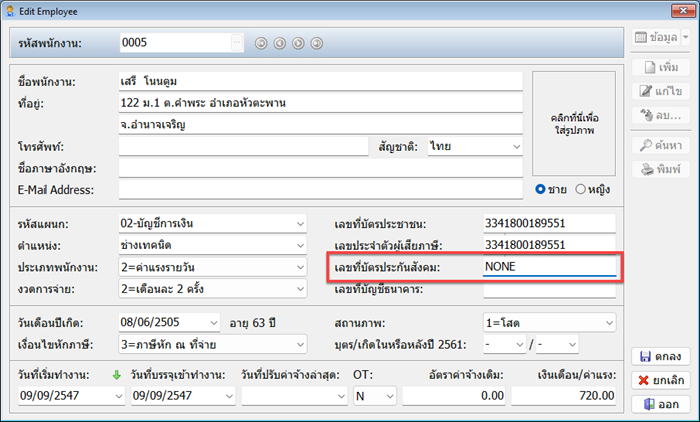
Task: Go to the previous employee record
Action: click(x=279, y=43)
